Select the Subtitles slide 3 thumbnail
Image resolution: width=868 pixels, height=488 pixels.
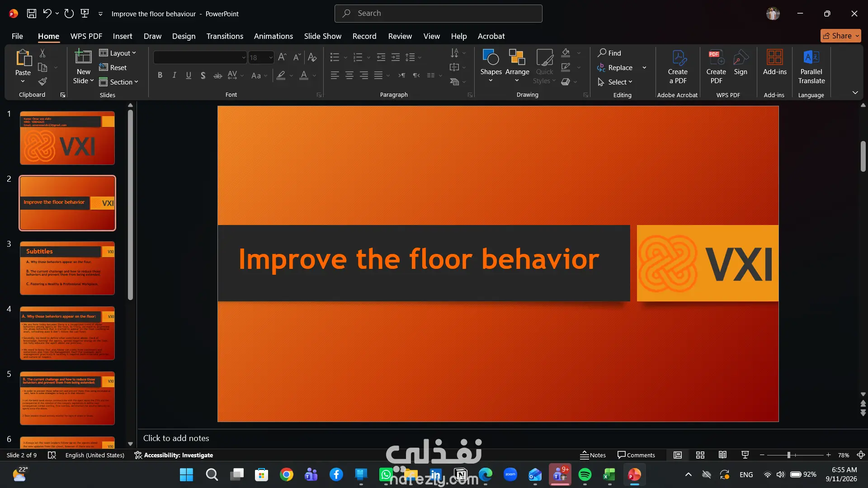coord(67,268)
